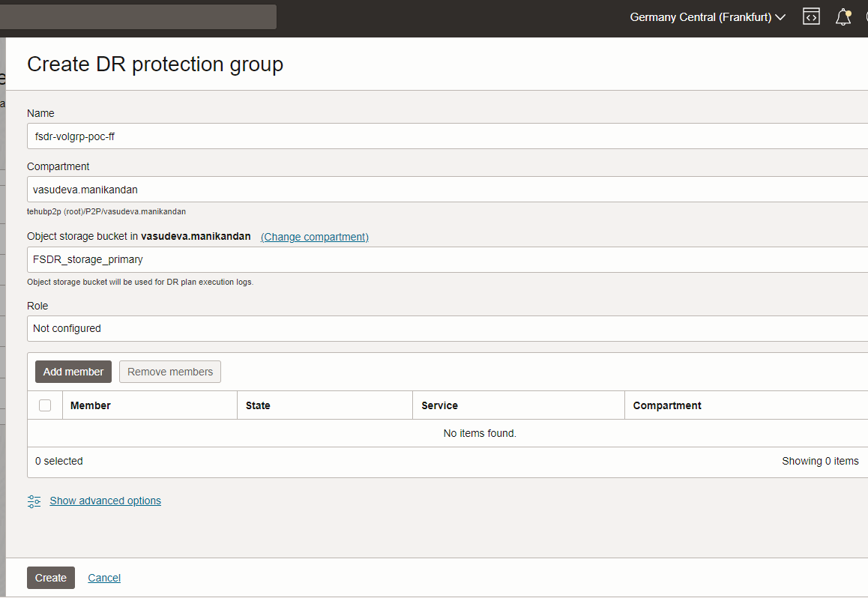Click the Service column header
The height and width of the screenshot is (598, 868).
point(439,405)
